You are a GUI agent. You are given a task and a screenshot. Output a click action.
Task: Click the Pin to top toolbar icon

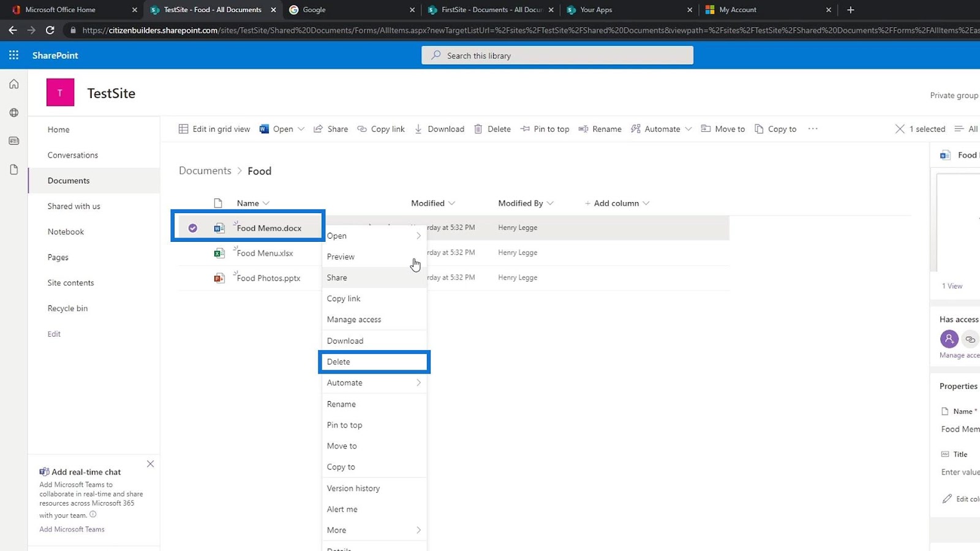[x=525, y=129]
